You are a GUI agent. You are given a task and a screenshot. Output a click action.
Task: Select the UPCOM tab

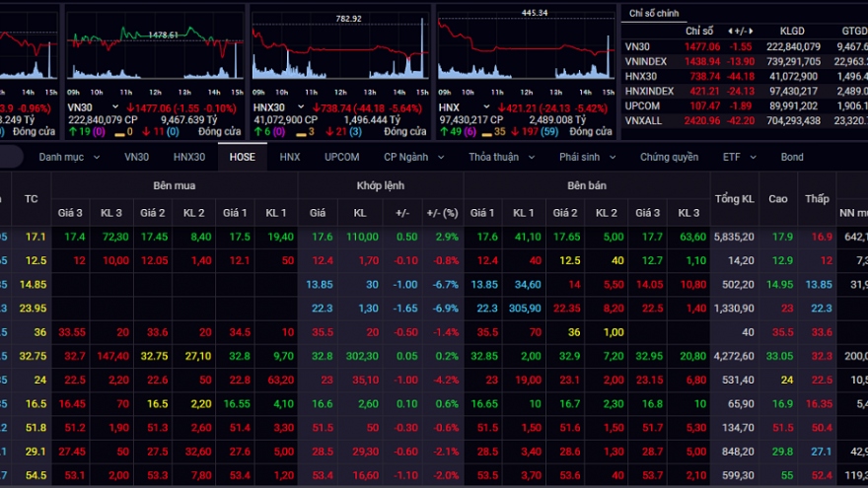pos(341,157)
